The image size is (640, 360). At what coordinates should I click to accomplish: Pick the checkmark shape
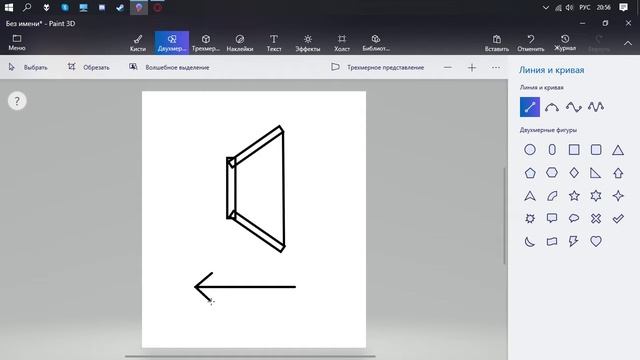(x=618, y=218)
